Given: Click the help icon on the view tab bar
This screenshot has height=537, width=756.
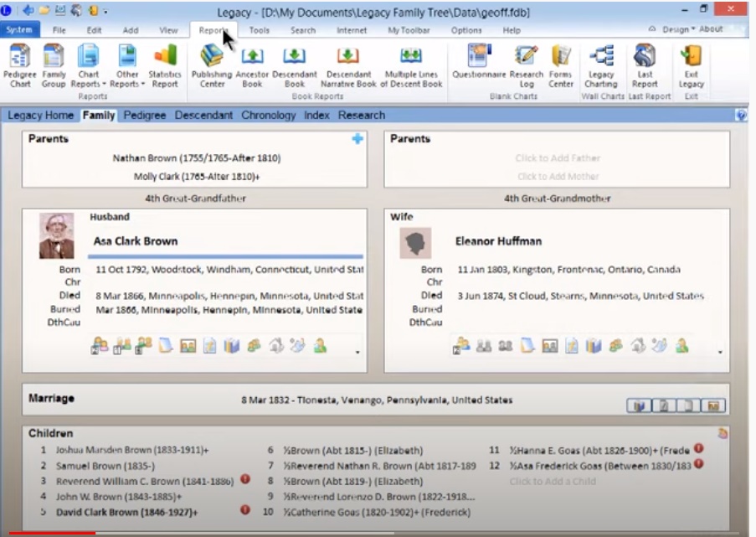Looking at the screenshot, I should click(741, 116).
